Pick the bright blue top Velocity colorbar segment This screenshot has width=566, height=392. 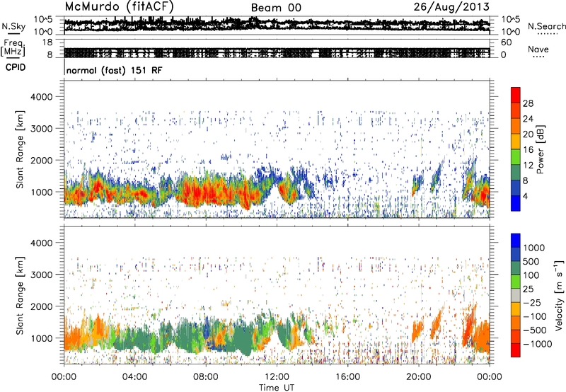click(x=516, y=241)
